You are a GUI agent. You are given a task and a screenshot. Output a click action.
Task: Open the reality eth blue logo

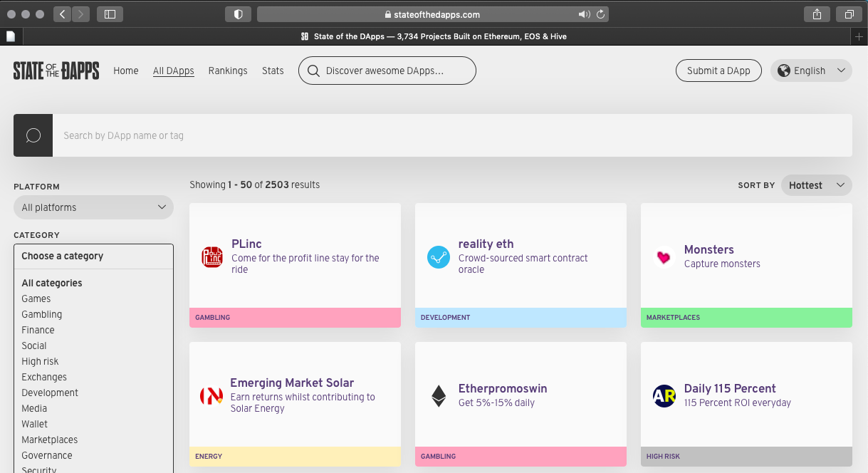coord(439,257)
